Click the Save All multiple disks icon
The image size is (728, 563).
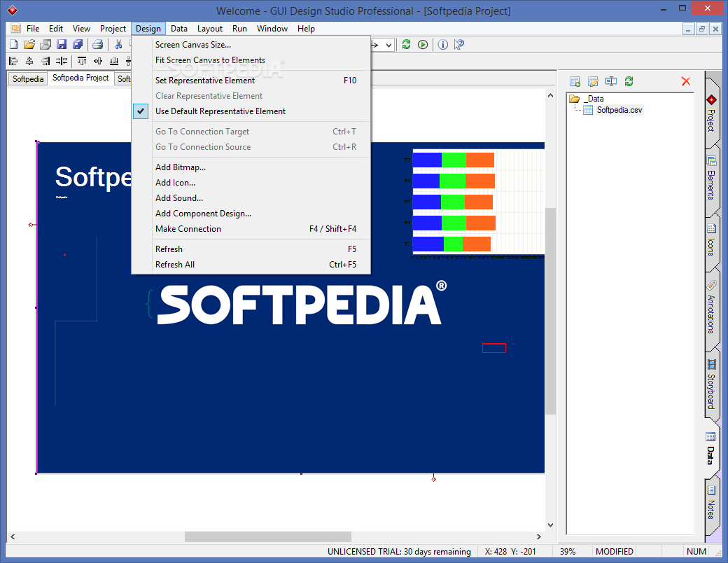78,45
